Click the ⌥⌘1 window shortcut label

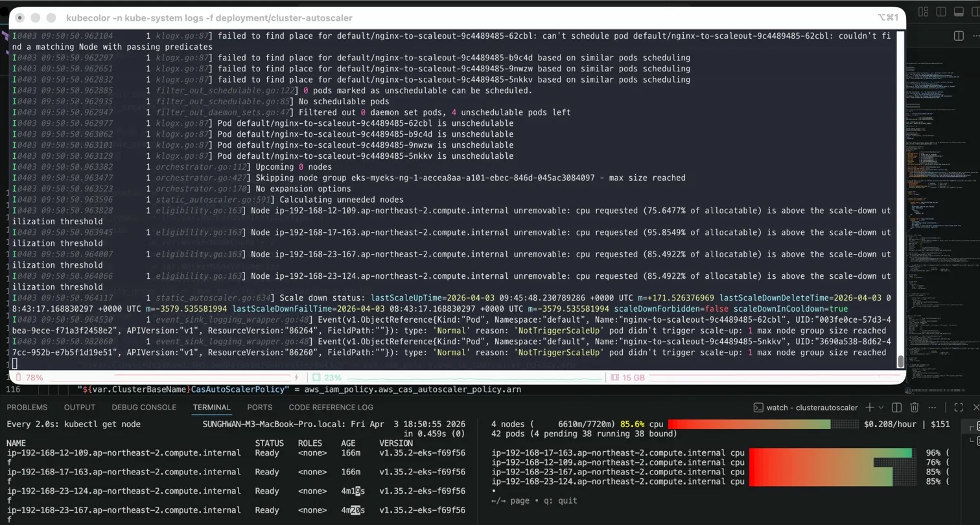pos(887,18)
